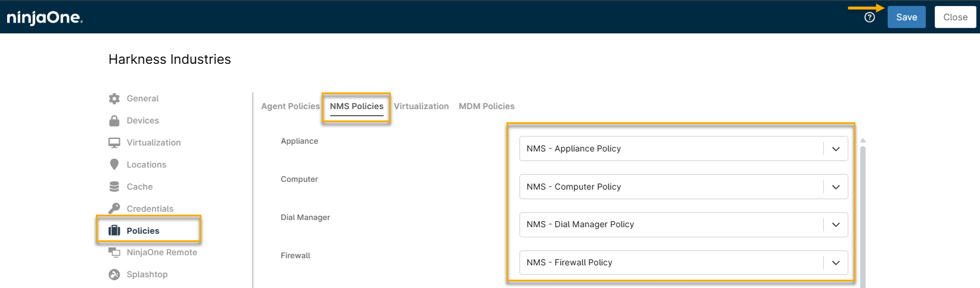Click the General gear icon

[x=114, y=98]
